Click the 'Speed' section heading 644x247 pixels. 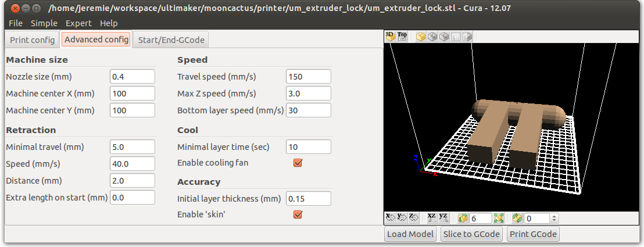pyautogui.click(x=192, y=60)
